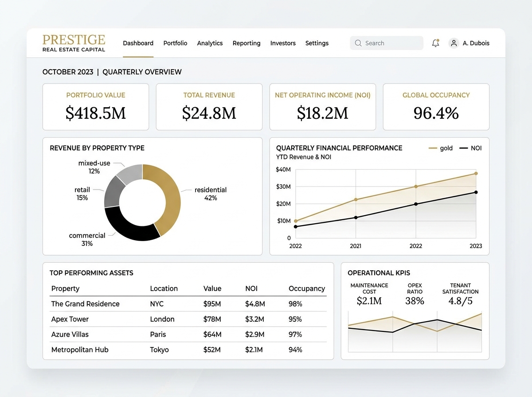Select the Dashboard tab
The image size is (532, 397).
click(138, 43)
